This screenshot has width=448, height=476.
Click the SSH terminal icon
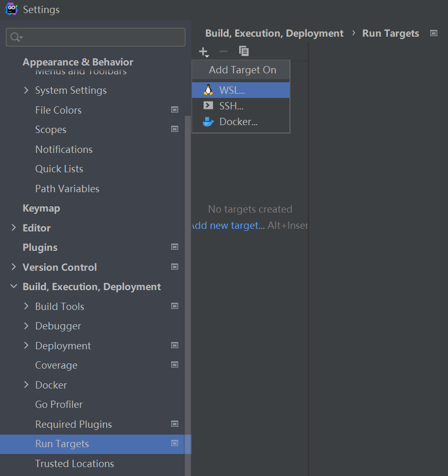click(x=208, y=106)
